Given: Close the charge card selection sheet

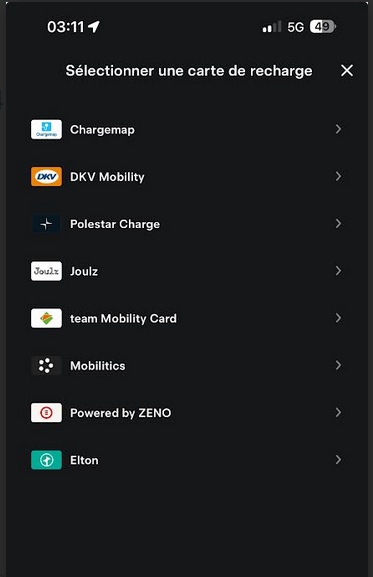Looking at the screenshot, I should click(x=347, y=70).
